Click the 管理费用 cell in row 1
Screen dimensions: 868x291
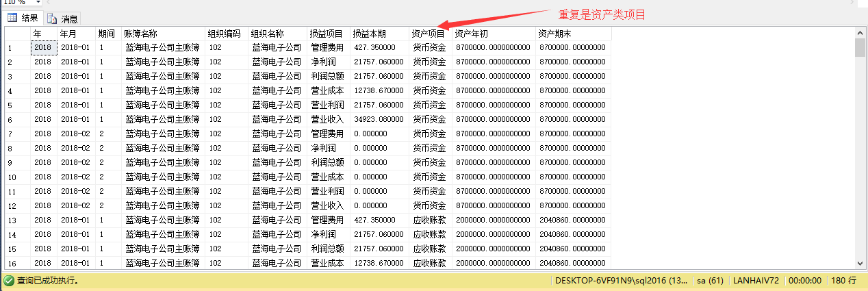pyautogui.click(x=329, y=47)
